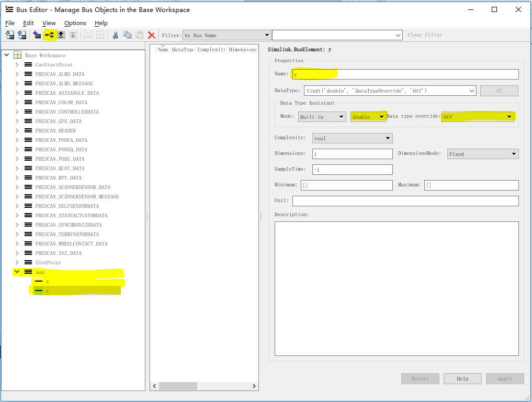This screenshot has width=532, height=402.
Task: Click the four-pane grid toolbar icon
Action: [100, 35]
